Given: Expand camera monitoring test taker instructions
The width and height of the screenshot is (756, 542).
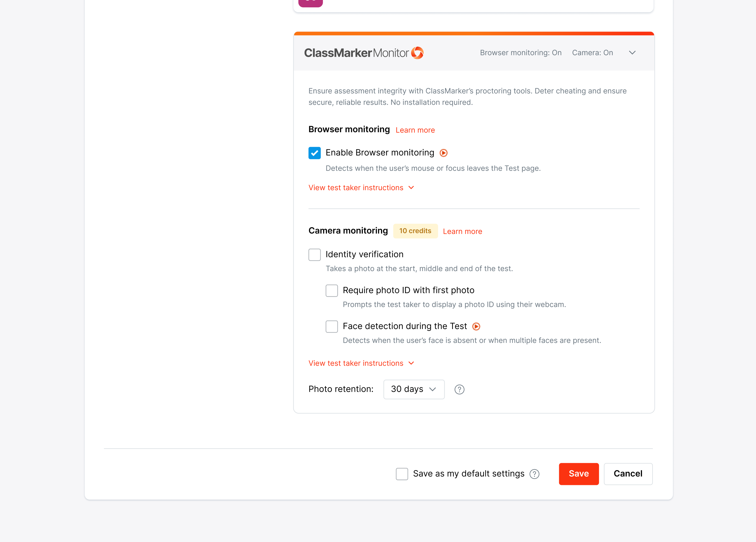Looking at the screenshot, I should 361,363.
